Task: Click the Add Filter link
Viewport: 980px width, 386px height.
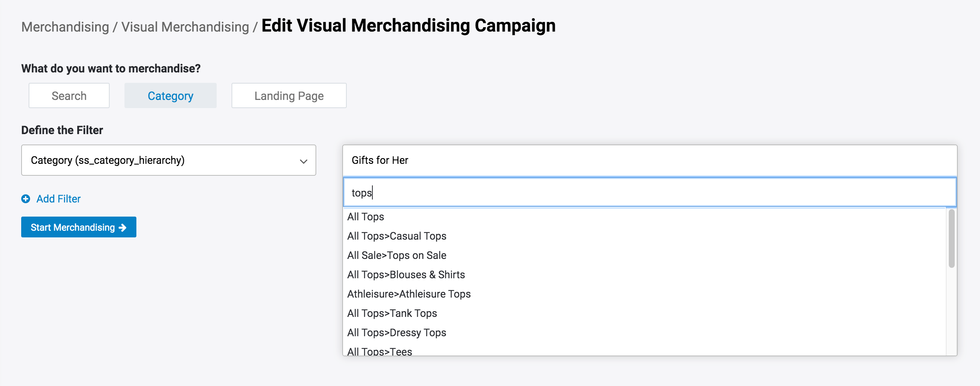Action: click(x=58, y=199)
